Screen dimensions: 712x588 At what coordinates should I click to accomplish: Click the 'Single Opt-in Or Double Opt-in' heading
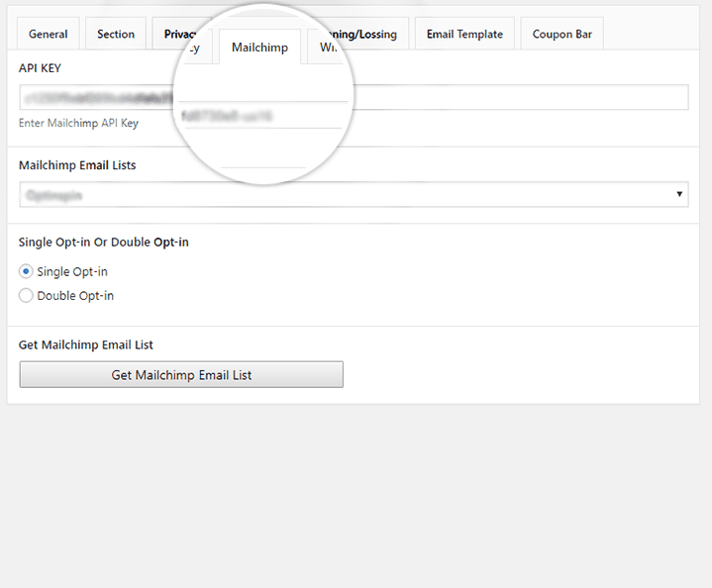tap(104, 242)
